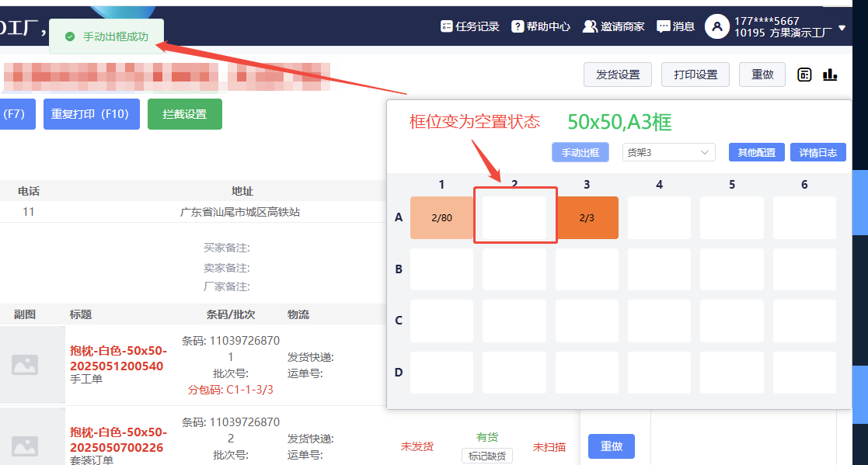Click 分包码: C1-1-3/3 text

pyautogui.click(x=230, y=390)
